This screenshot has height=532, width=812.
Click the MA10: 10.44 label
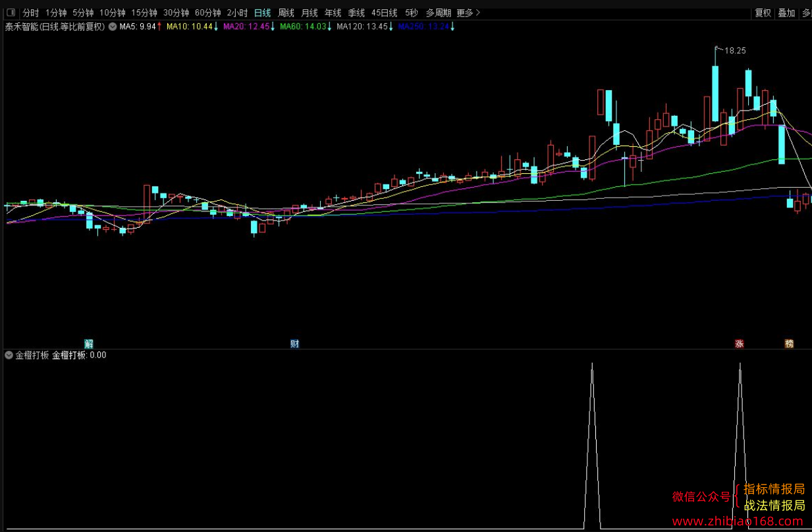[189, 26]
